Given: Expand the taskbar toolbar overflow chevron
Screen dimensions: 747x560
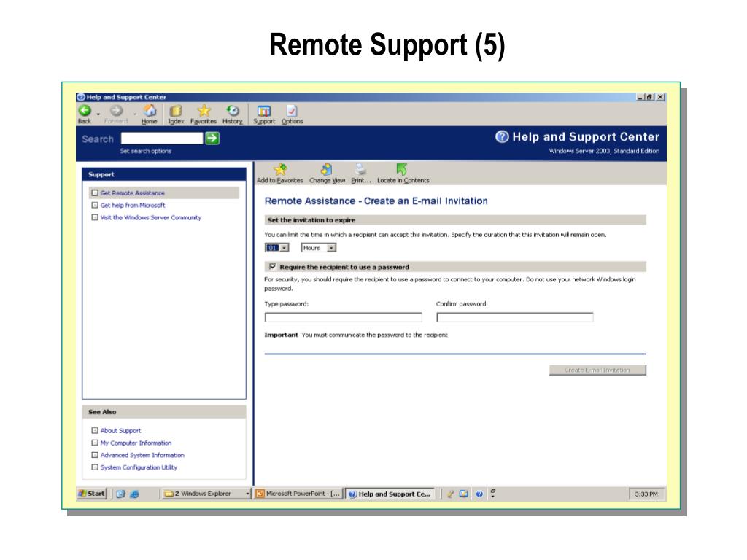Looking at the screenshot, I should [492, 494].
